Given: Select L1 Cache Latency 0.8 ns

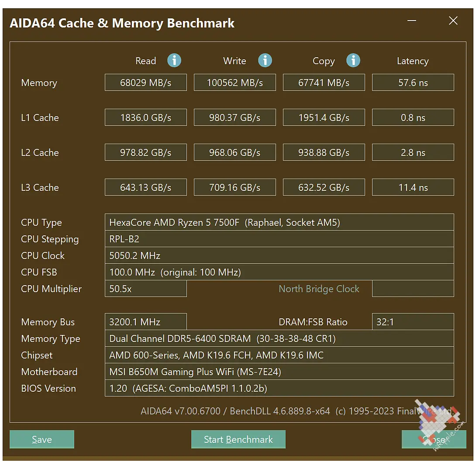Looking at the screenshot, I should coord(413,117).
